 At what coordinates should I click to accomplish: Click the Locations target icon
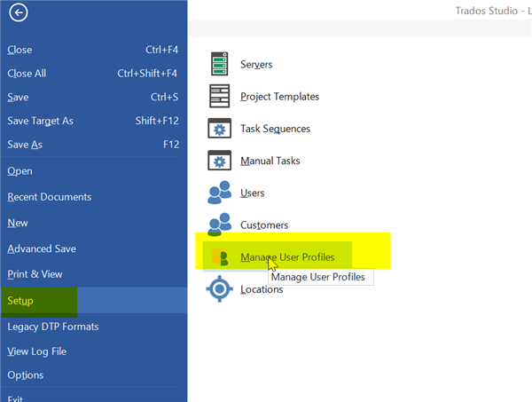point(220,289)
